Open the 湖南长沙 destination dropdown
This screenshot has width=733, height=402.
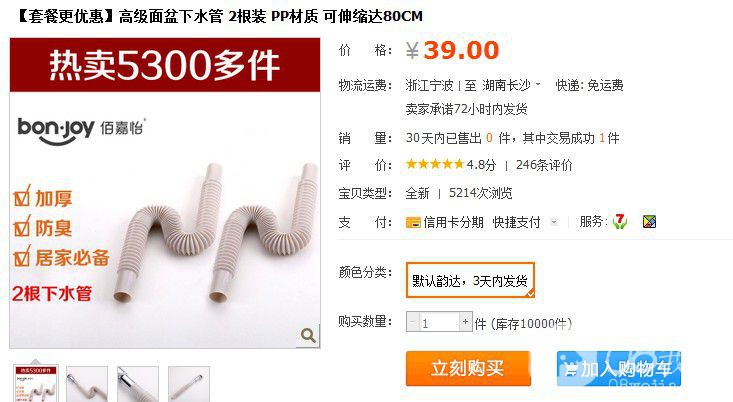click(x=511, y=86)
